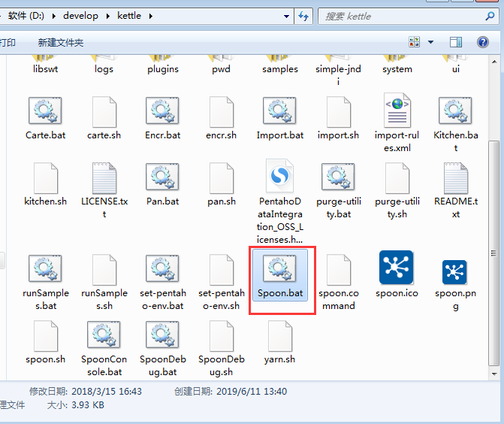Click the scrollbar up arrow
The width and height of the screenshot is (504, 424).
(494, 62)
